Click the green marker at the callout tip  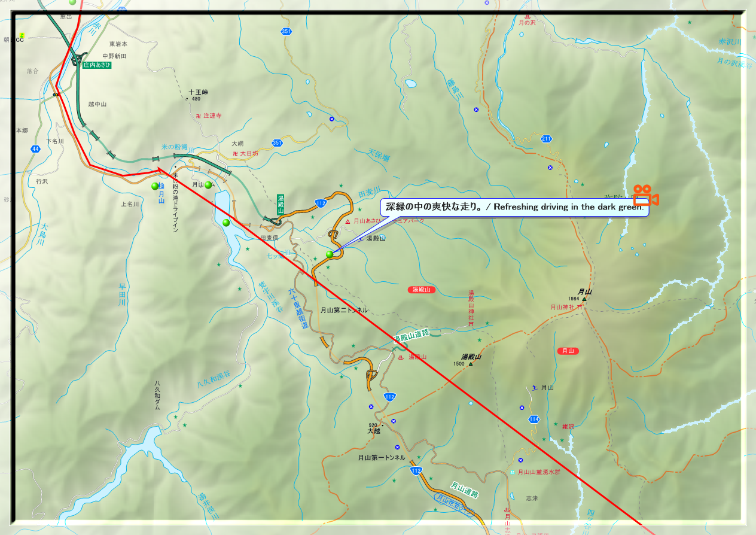330,254
